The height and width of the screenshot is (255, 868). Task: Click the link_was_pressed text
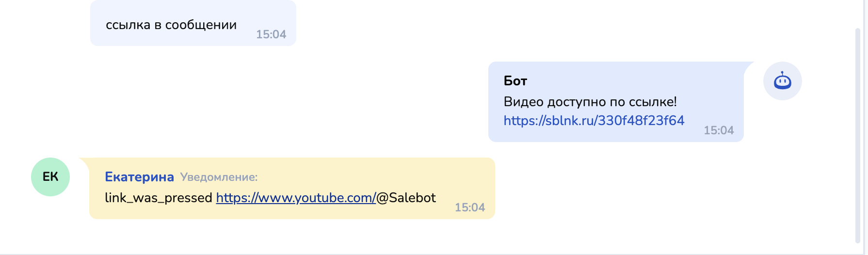pyautogui.click(x=159, y=198)
